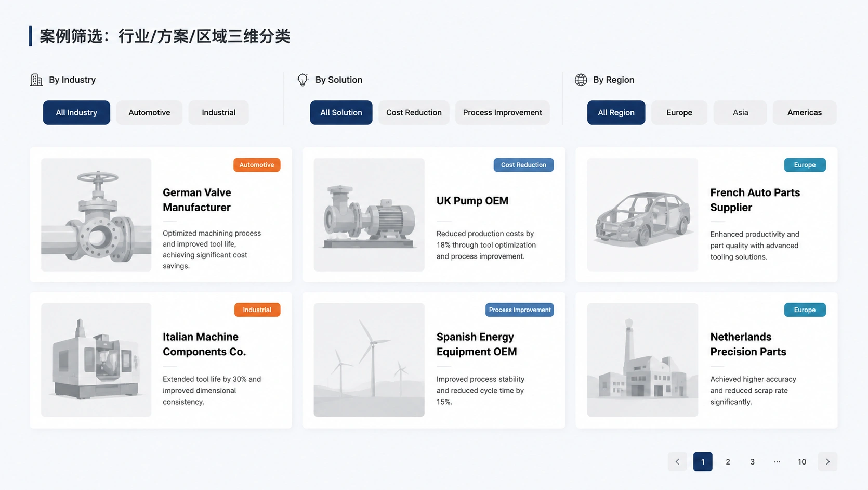Open page 2 in pagination
Image resolution: width=868 pixels, height=490 pixels.
[728, 461]
